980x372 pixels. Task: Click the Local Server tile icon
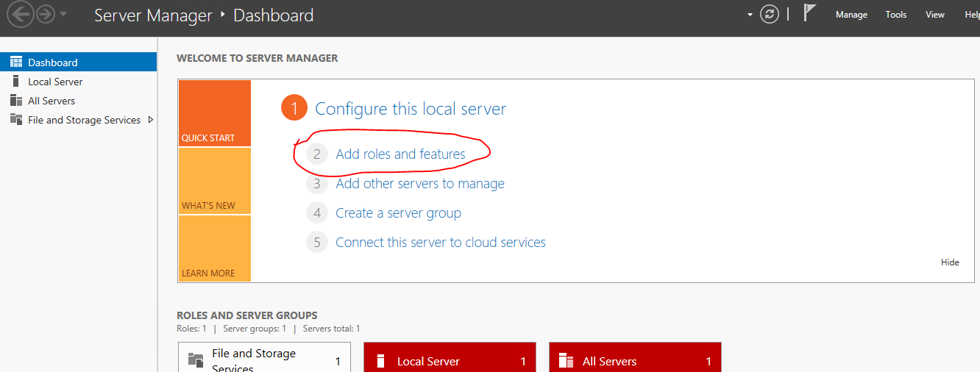tap(380, 361)
